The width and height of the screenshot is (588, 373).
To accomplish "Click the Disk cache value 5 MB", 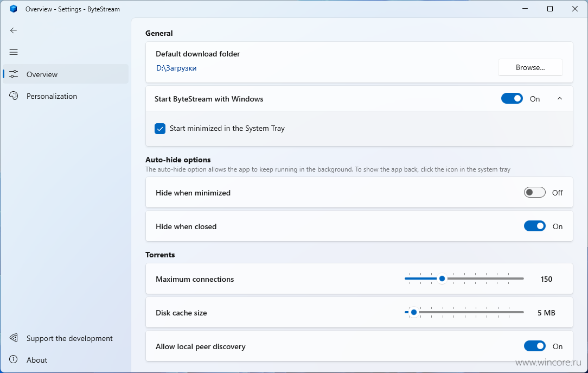I will (x=546, y=313).
